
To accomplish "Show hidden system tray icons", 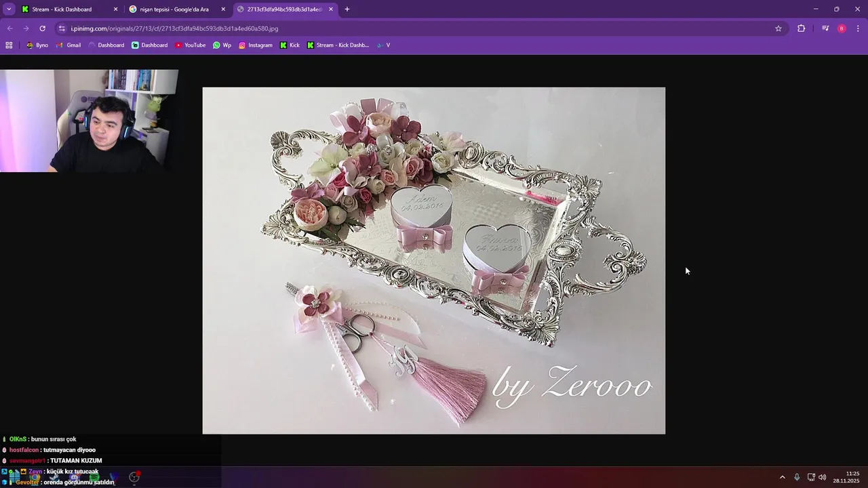I will click(782, 477).
